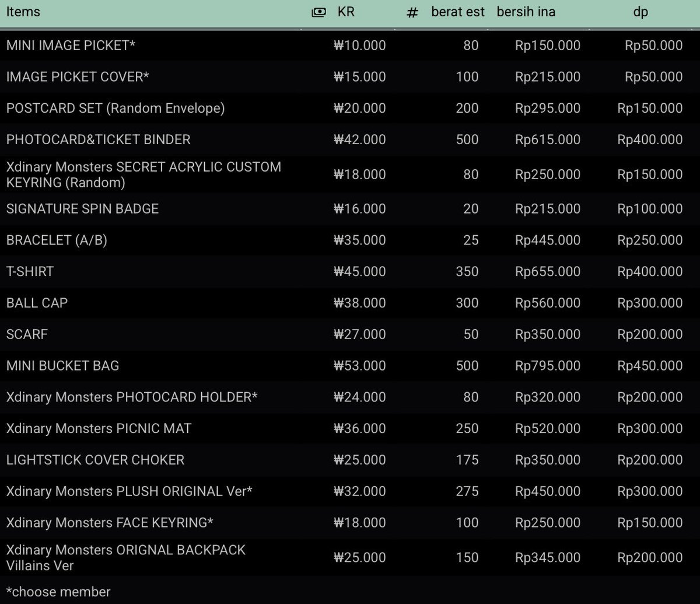The width and height of the screenshot is (700, 604).
Task: Click the MINI IMAGE PICKET* cell
Action: (x=71, y=46)
